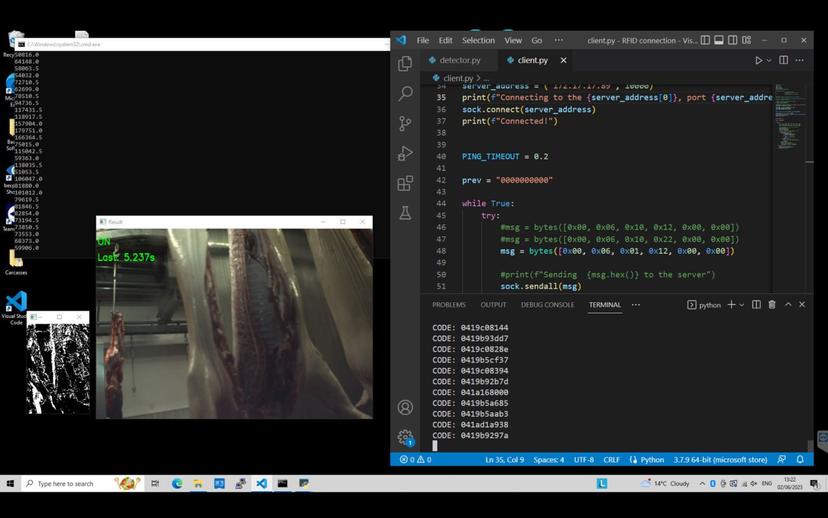828x518 pixels.
Task: Click the code minimap
Action: [x=789, y=117]
